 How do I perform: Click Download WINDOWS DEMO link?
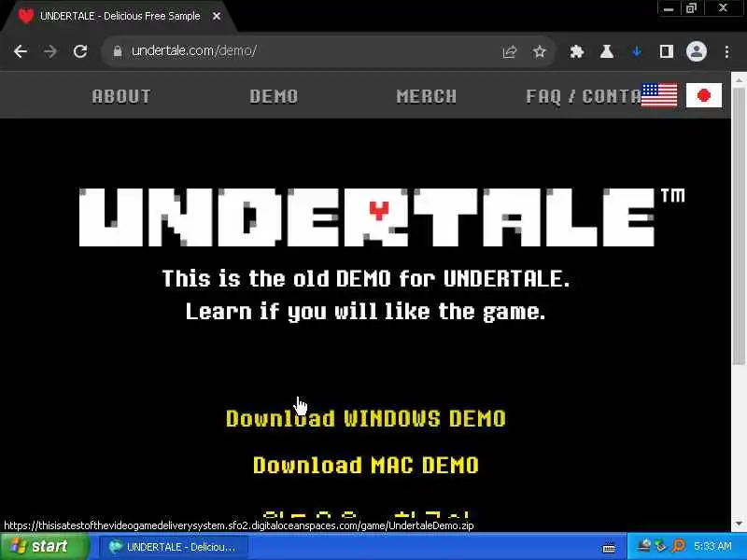pyautogui.click(x=365, y=418)
